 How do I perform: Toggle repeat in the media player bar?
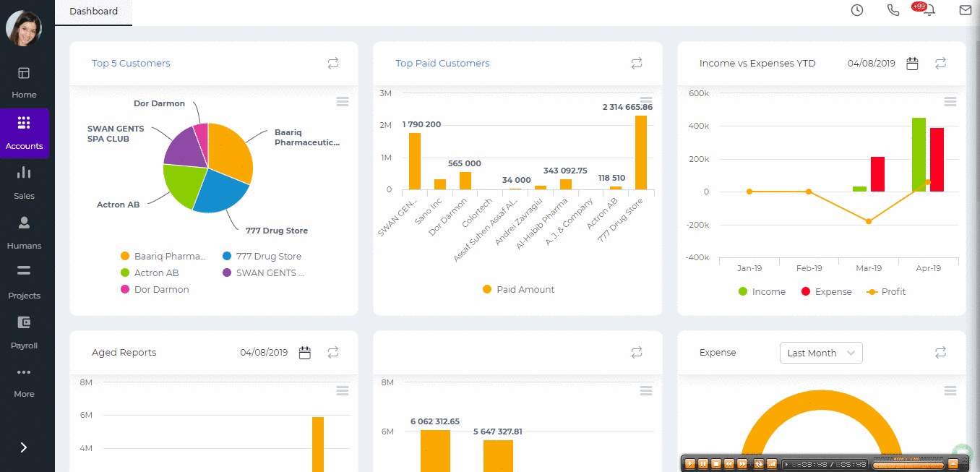click(757, 463)
